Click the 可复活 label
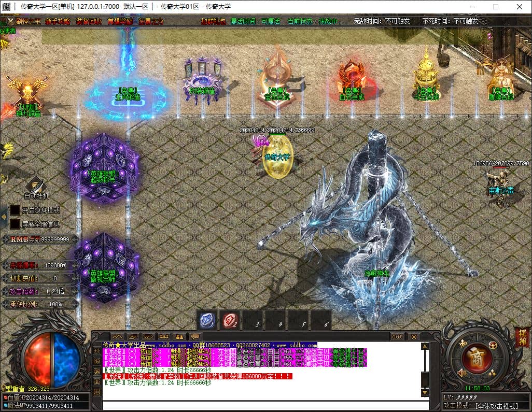The height and width of the screenshot is (412, 532). [271, 21]
